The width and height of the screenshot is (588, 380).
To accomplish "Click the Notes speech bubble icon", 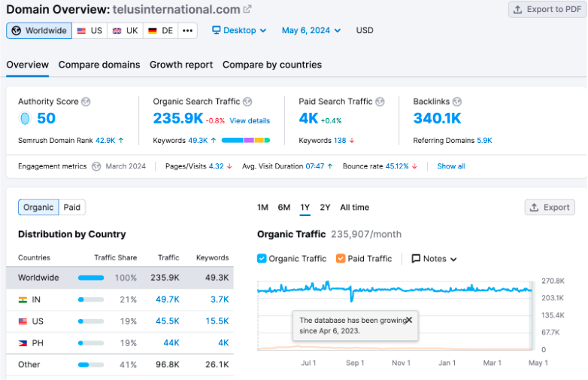I will [416, 258].
